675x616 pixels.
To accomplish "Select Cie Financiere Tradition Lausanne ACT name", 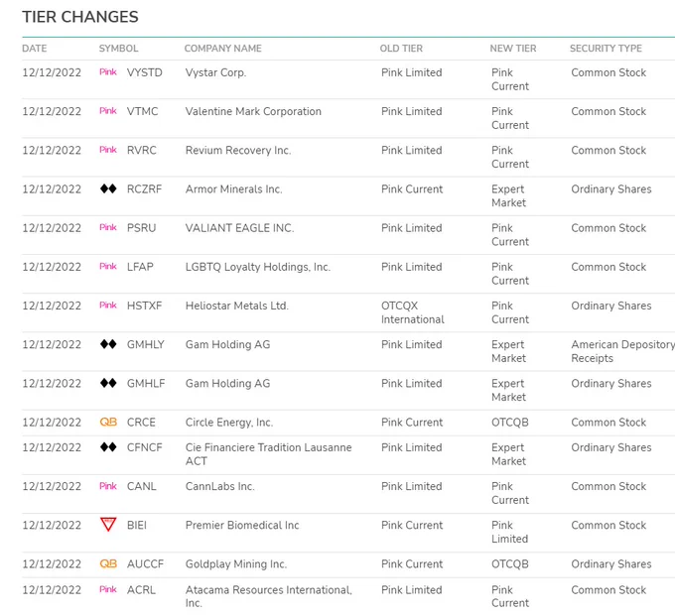I will (x=269, y=454).
